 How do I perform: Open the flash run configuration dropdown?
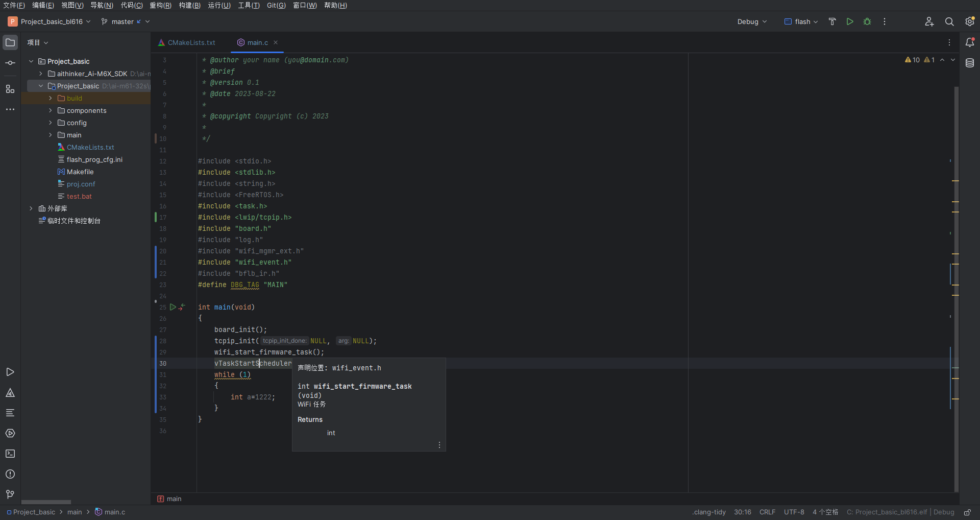tap(801, 21)
